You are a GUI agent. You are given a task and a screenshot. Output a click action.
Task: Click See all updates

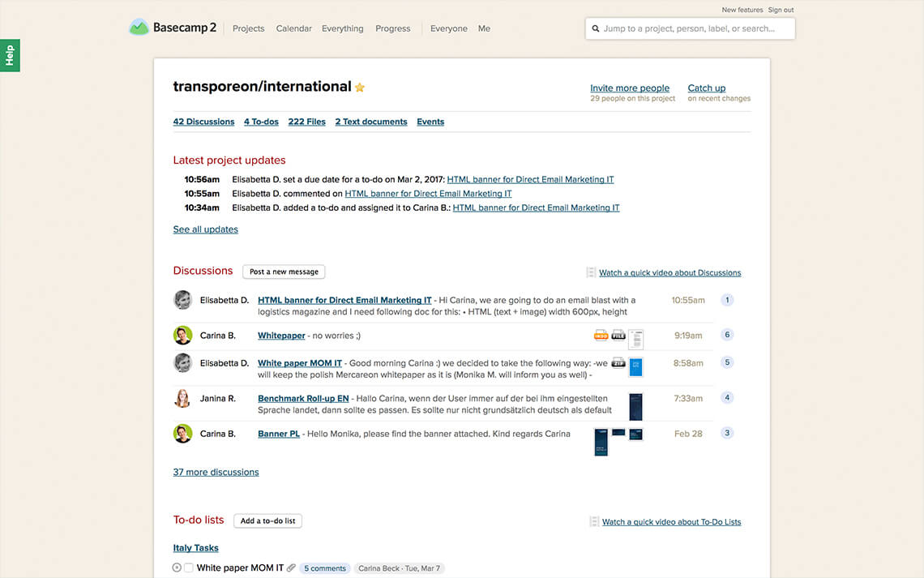pos(206,229)
